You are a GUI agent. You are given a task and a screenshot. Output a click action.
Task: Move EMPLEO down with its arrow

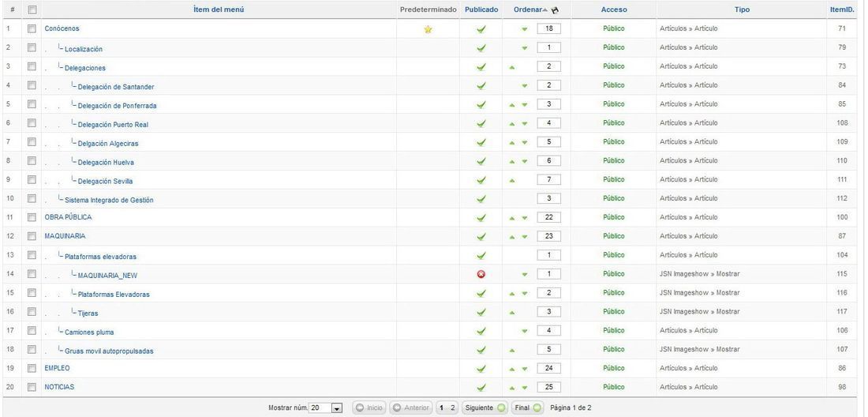pyautogui.click(x=524, y=369)
